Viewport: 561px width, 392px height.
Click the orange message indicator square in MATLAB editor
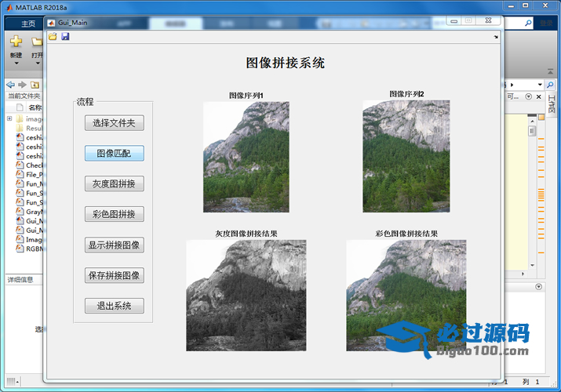[x=541, y=117]
